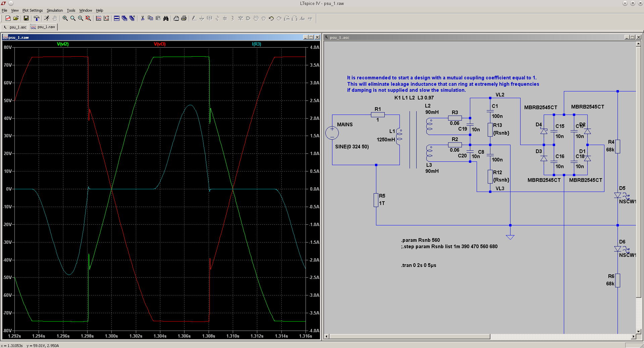This screenshot has width=644, height=348.
Task: Open Print Setup toolbar icon
Action: (176, 18)
